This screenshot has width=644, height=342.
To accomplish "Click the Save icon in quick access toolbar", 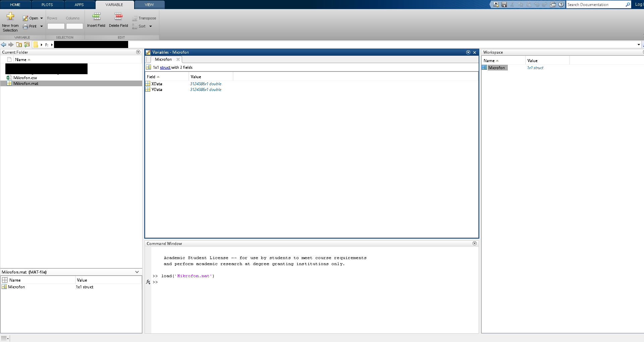I will (504, 5).
